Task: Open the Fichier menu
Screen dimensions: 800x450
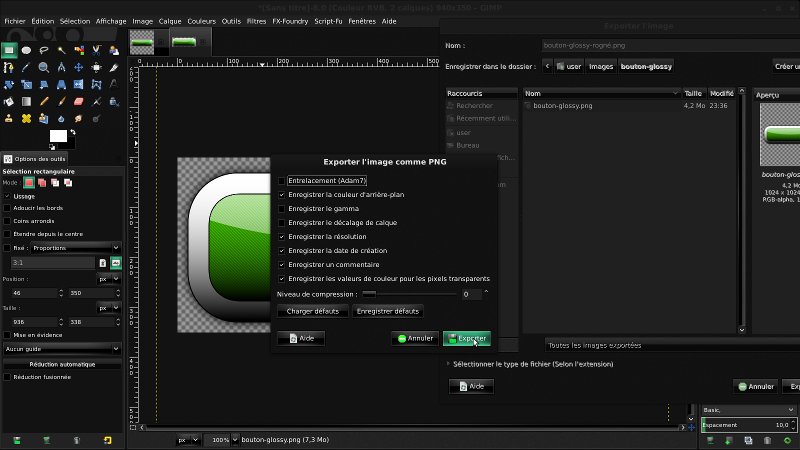Action: 15,21
